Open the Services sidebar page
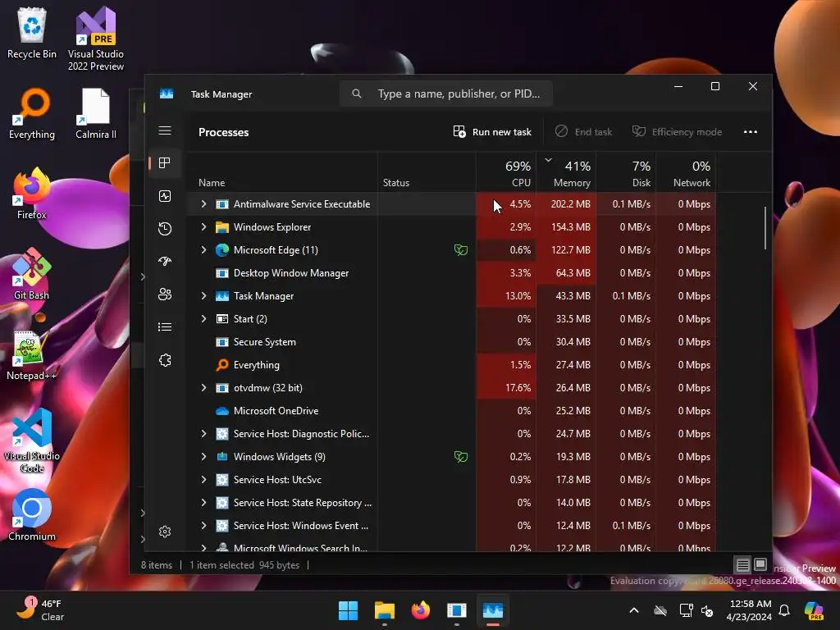Viewport: 840px width, 630px height. (165, 360)
